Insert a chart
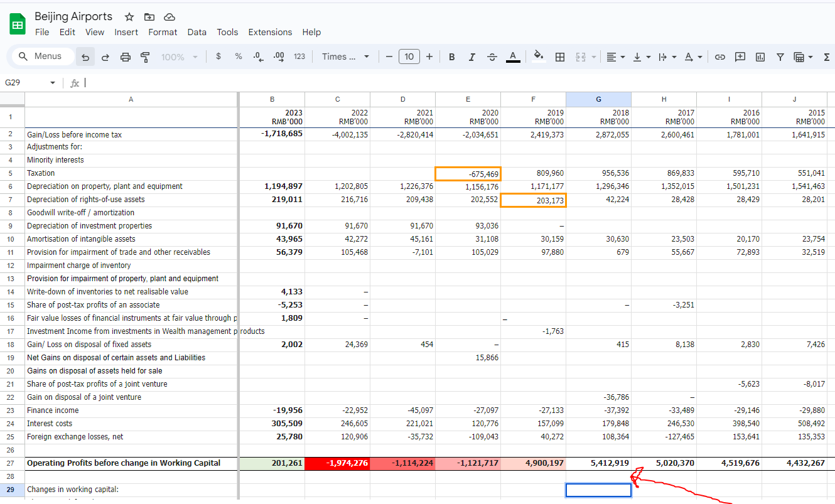 click(760, 56)
